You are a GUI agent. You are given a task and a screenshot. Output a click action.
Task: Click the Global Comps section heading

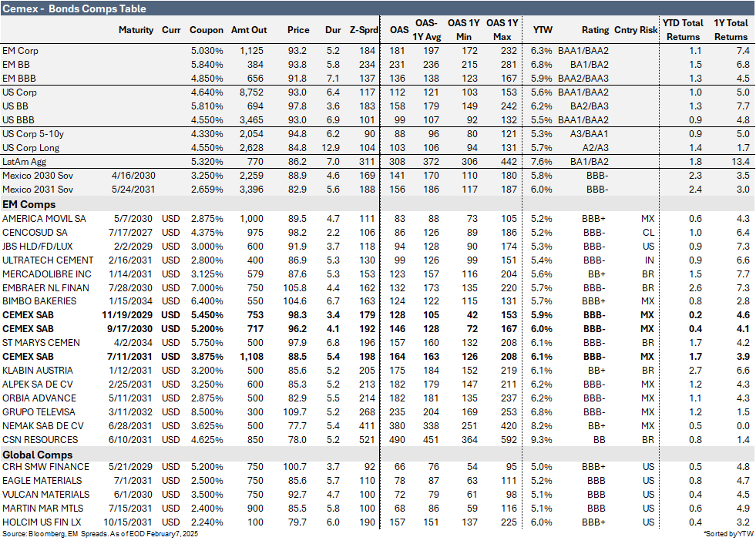coord(38,455)
